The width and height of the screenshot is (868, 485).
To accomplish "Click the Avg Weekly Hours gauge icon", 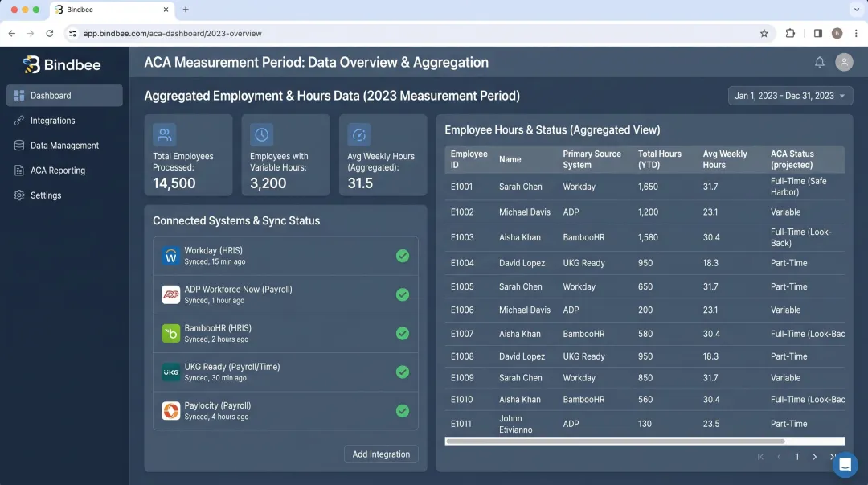I will (358, 134).
